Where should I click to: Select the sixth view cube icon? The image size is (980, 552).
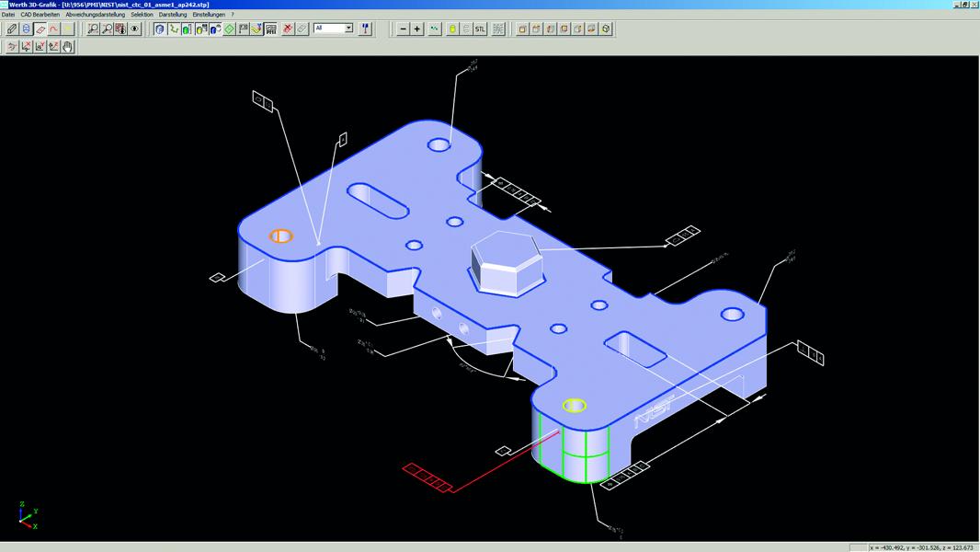(x=591, y=29)
